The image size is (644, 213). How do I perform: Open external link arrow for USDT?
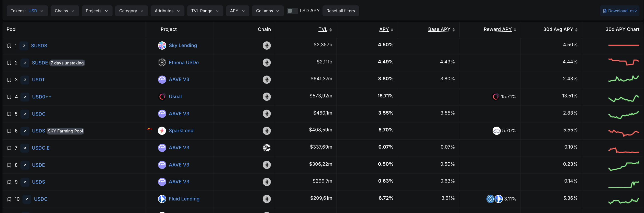coord(25,80)
